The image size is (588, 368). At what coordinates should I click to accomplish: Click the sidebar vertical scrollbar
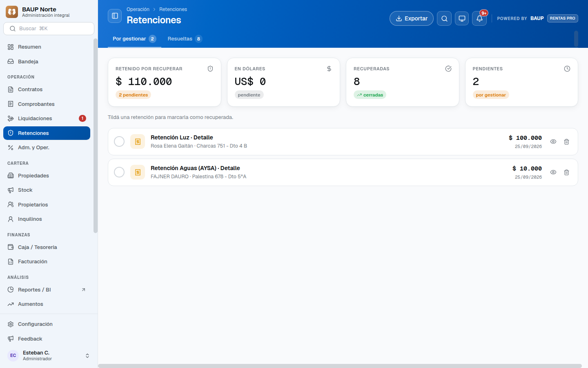pos(96,136)
